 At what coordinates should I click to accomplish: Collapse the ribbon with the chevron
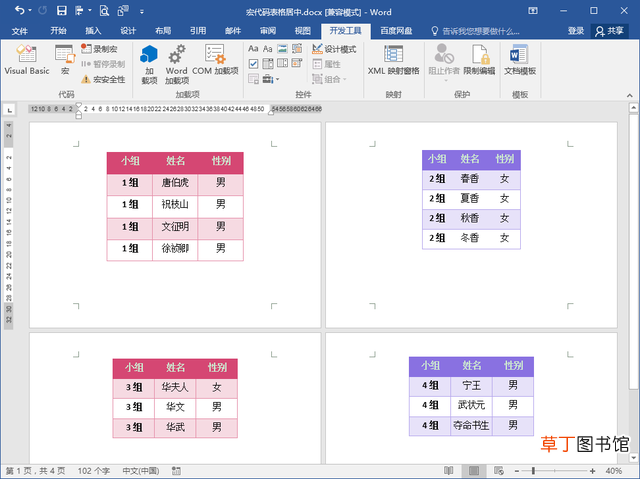(630, 95)
